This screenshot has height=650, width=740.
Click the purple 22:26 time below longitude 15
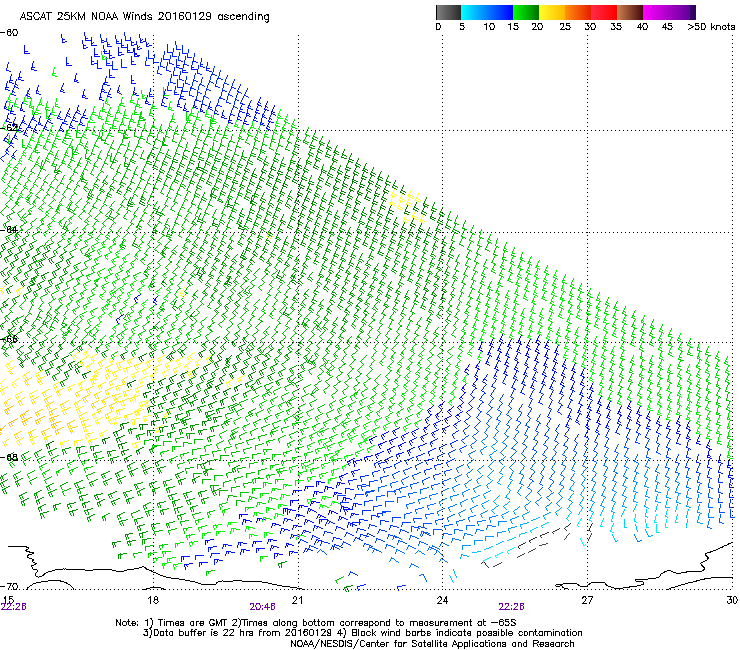(13, 607)
